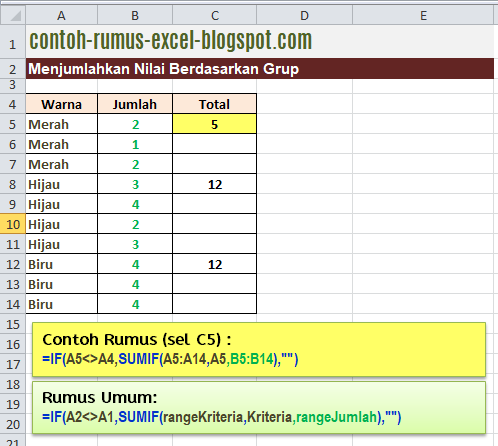
Task: Select Jumlah value 3 in row 11
Action: [x=135, y=244]
